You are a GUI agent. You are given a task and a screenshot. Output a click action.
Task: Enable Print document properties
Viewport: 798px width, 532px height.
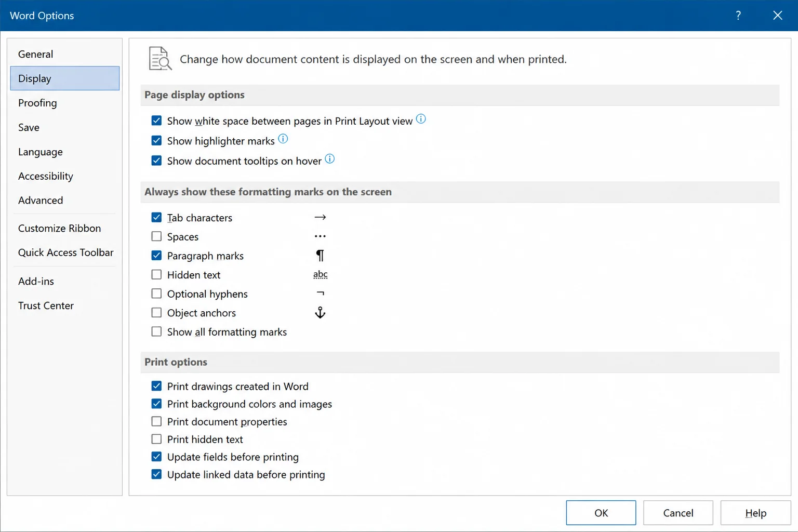pyautogui.click(x=156, y=421)
